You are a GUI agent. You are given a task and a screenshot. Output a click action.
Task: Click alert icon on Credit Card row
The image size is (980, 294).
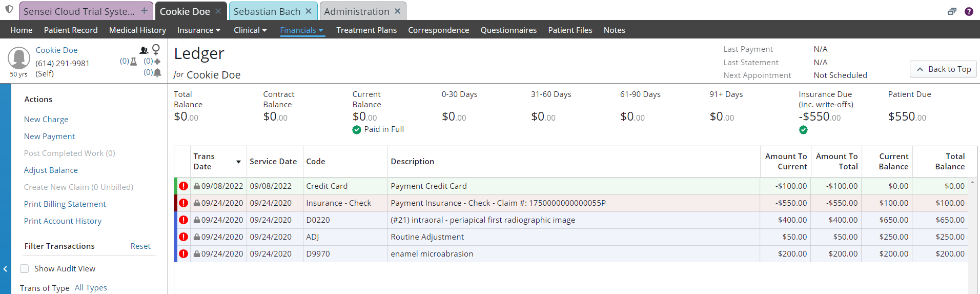(x=183, y=186)
